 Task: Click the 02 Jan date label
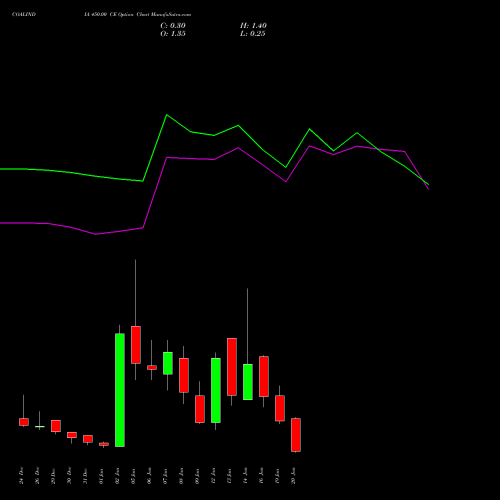coord(118,476)
